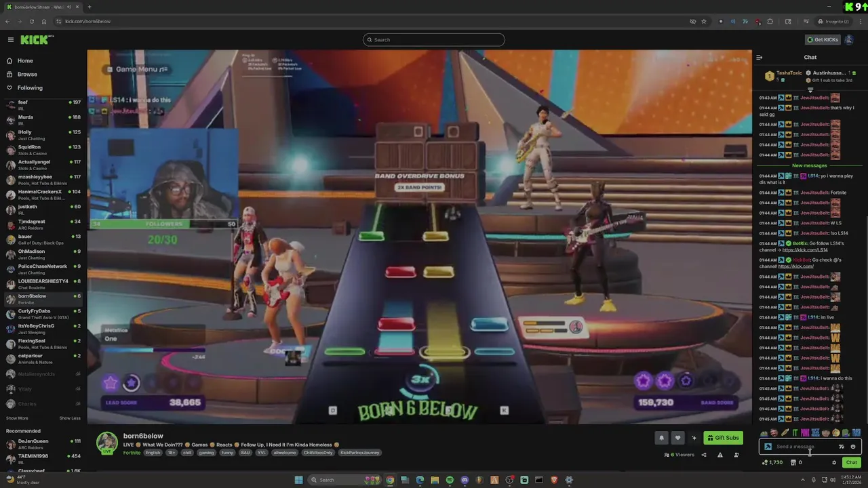This screenshot has height=488, width=868.
Task: Open the SquidRon channel
Action: point(43,150)
